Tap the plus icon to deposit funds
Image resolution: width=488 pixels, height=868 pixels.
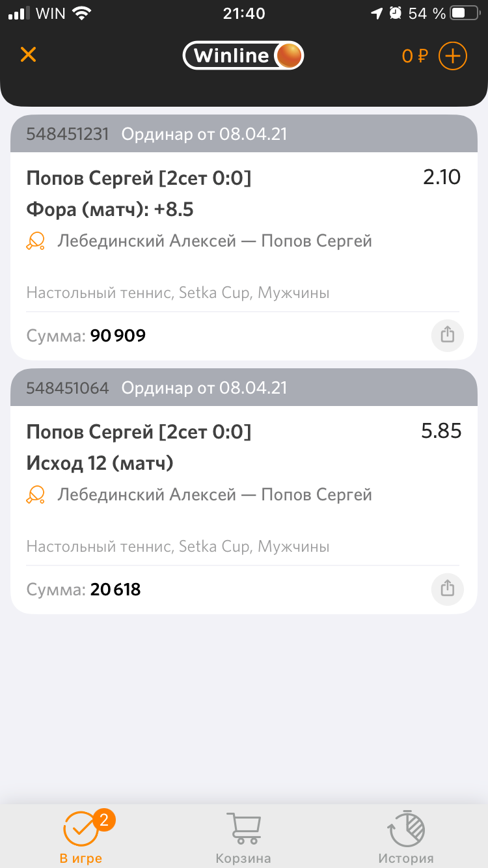click(453, 56)
